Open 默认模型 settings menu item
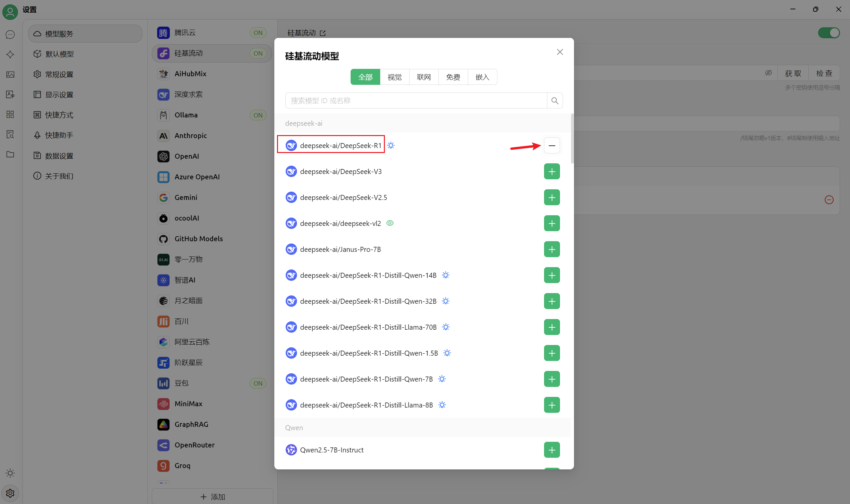The width and height of the screenshot is (850, 504). point(60,54)
